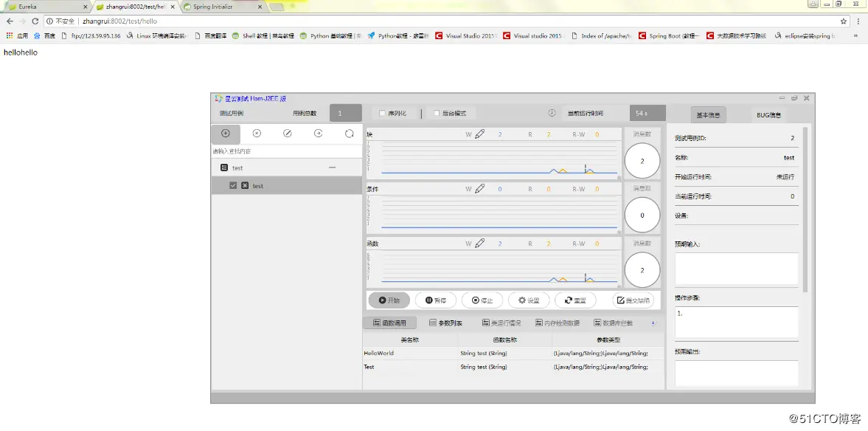Click the pencil icon in the 函数 chart header

[480, 243]
